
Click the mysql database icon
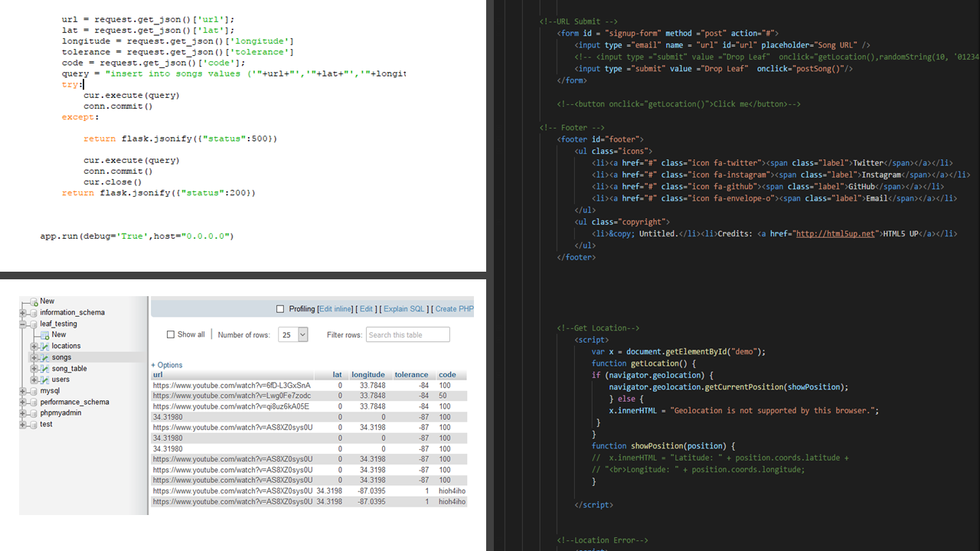pos(33,391)
